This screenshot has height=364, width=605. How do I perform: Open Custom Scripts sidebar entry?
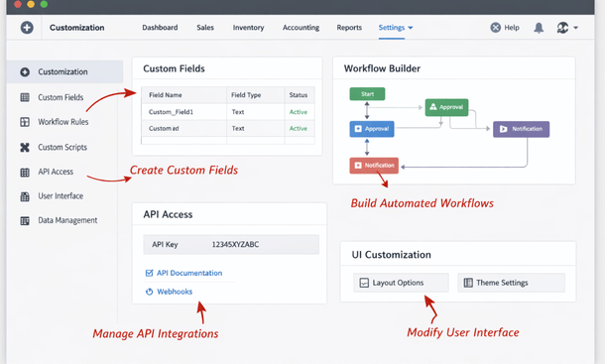tap(62, 147)
